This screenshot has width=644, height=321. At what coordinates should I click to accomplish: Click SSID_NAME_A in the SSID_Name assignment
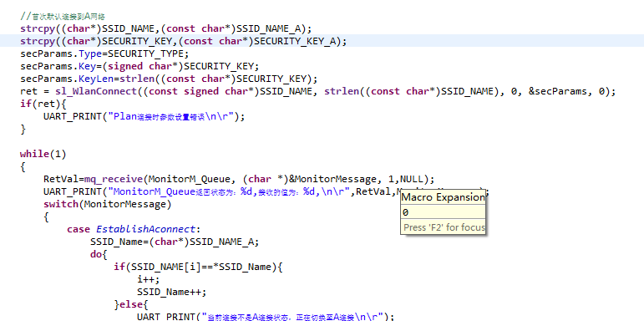(222, 242)
